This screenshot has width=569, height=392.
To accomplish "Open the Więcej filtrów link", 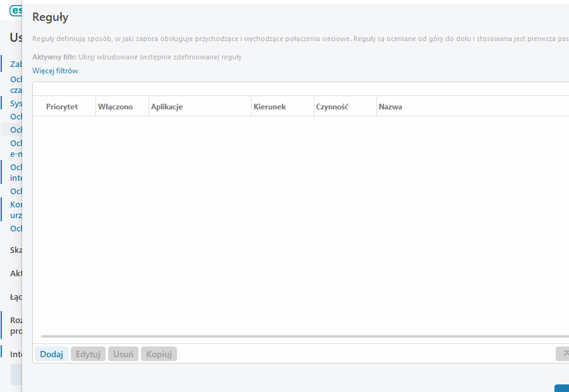I will [x=55, y=71].
